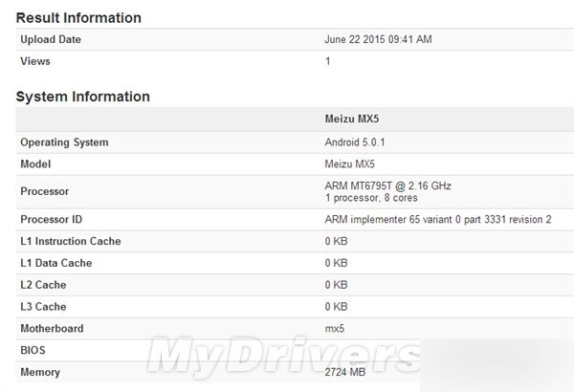Click the June 22 2015 upload timestamp
This screenshot has width=574, height=392.
pos(379,40)
